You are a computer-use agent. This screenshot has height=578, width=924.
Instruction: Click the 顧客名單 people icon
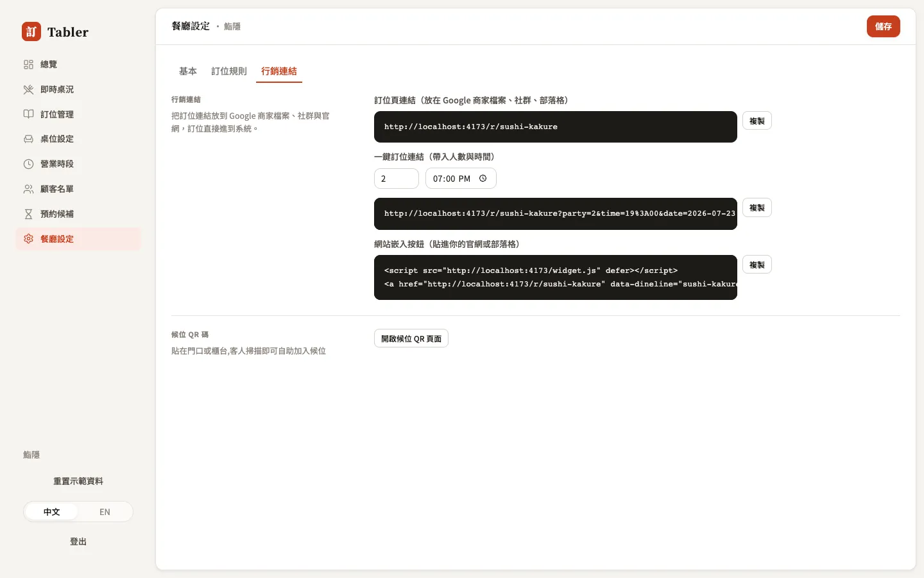[28, 189]
